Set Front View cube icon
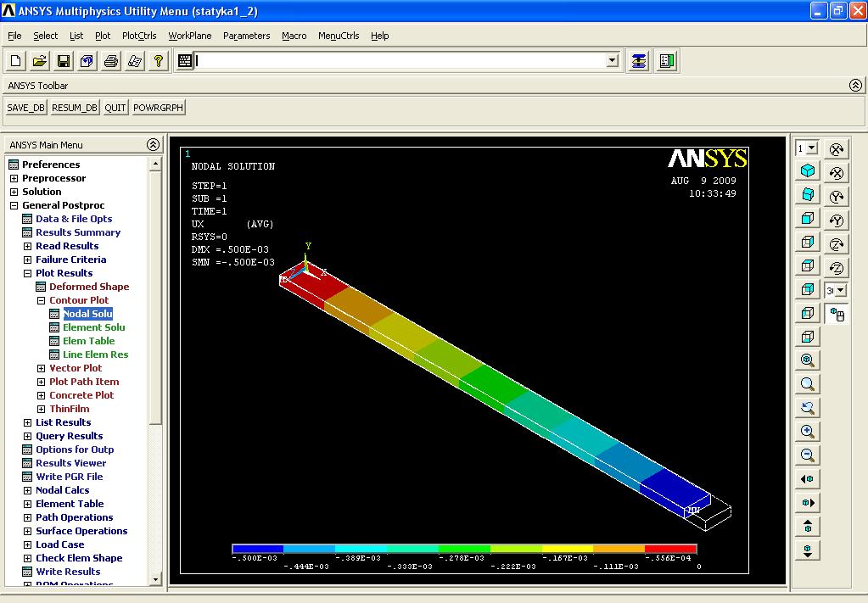 click(x=808, y=218)
